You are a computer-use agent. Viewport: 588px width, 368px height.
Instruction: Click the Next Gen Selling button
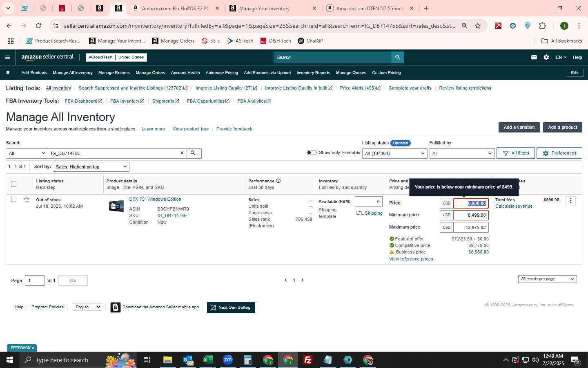coord(231,307)
